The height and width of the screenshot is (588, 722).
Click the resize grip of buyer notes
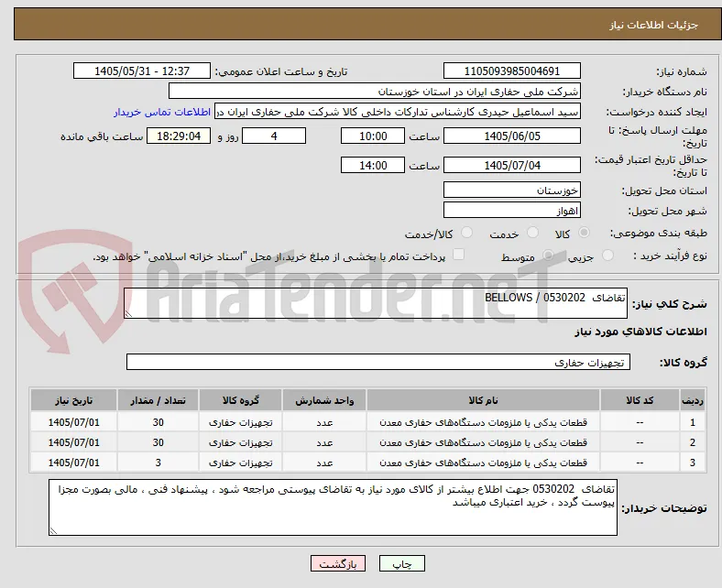(53, 530)
